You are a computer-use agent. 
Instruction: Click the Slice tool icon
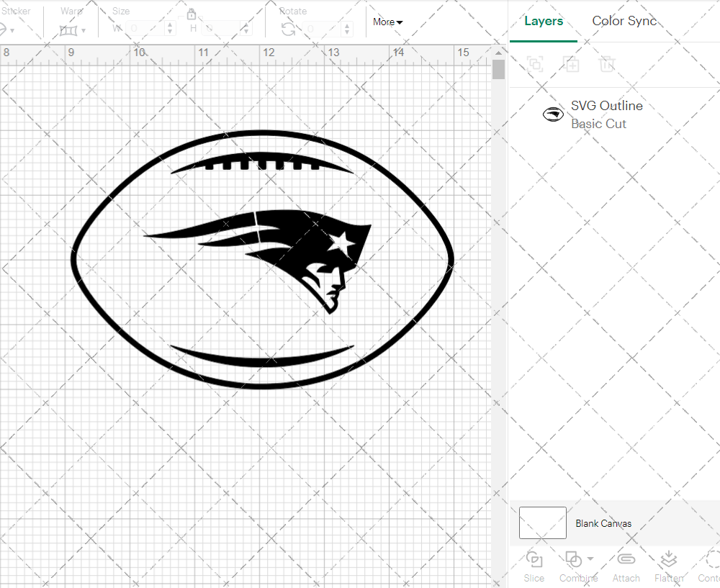pyautogui.click(x=534, y=559)
